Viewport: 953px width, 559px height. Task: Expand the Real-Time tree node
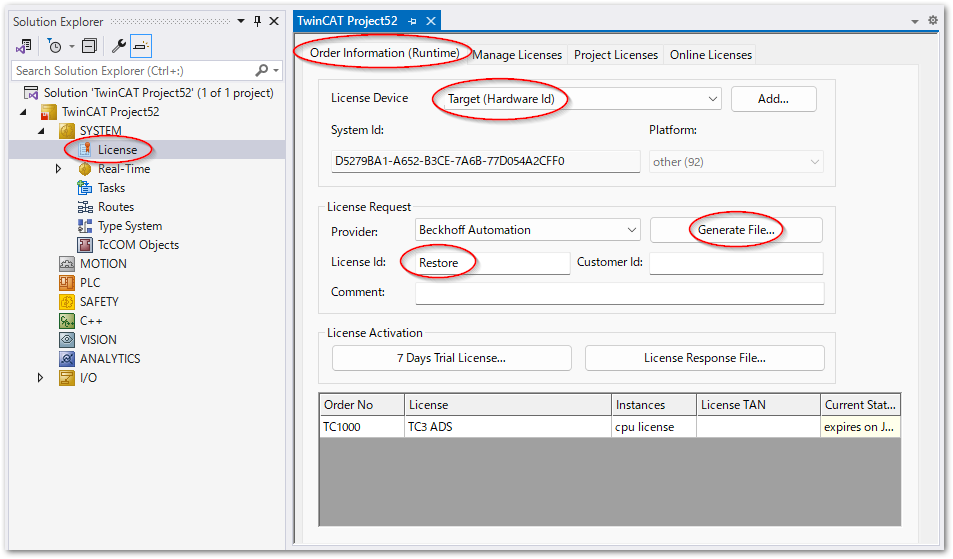[x=59, y=169]
